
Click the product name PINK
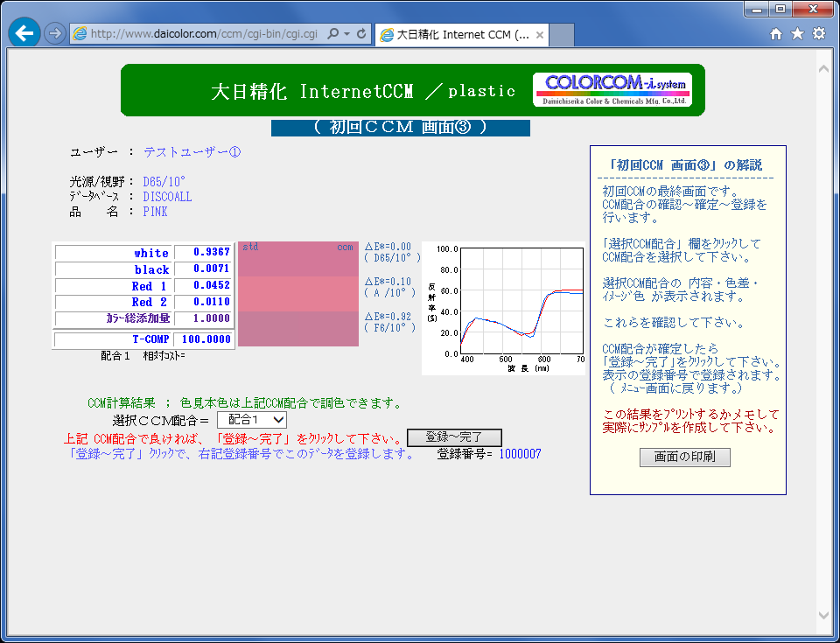155,212
